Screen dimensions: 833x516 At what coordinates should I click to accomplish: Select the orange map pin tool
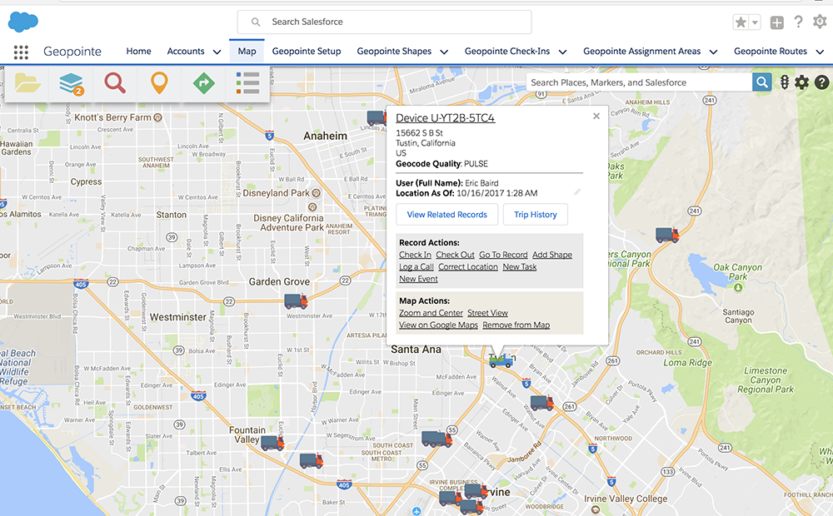(159, 83)
